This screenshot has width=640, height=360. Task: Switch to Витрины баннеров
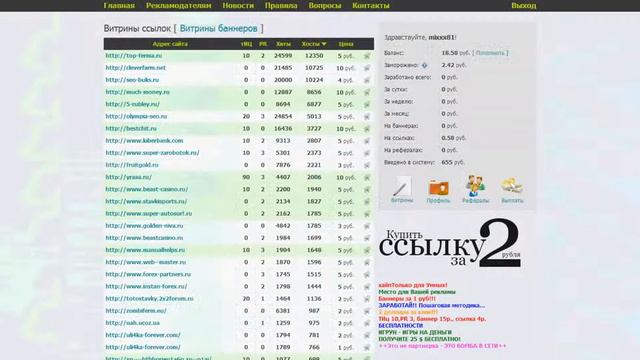pyautogui.click(x=218, y=29)
